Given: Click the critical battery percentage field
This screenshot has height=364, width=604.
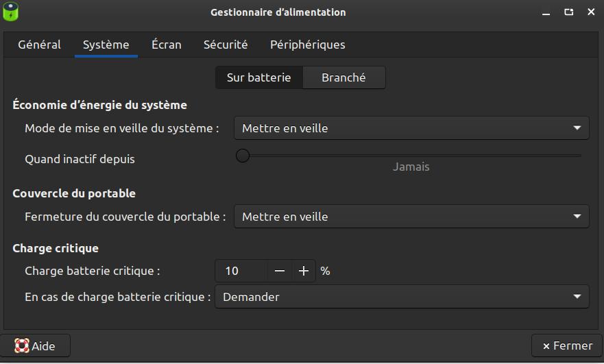Looking at the screenshot, I should (x=241, y=271).
